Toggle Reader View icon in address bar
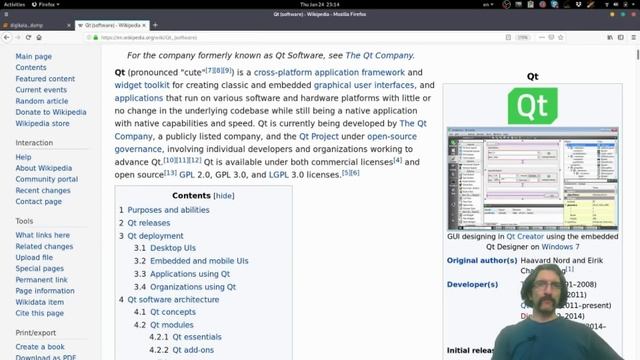 [508, 37]
